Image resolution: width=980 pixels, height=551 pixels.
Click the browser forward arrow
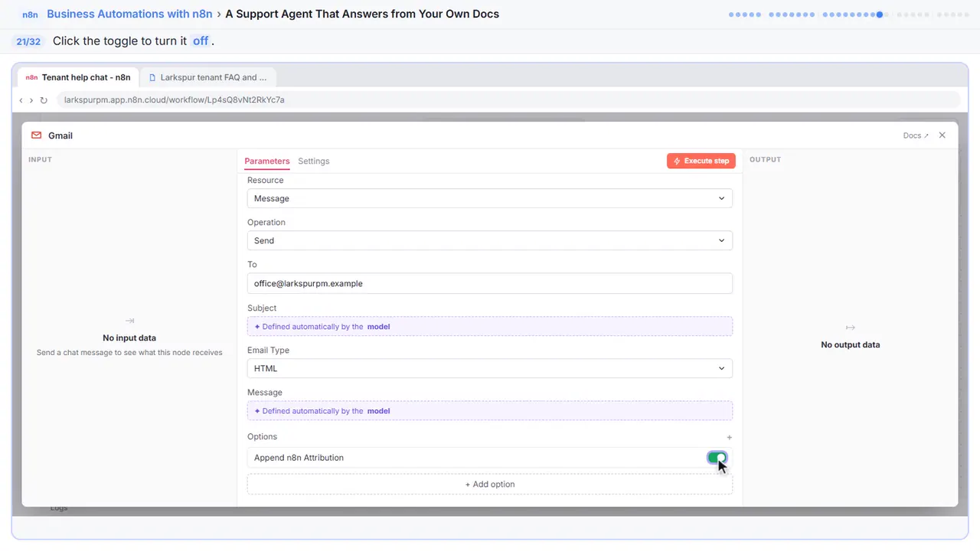point(31,100)
